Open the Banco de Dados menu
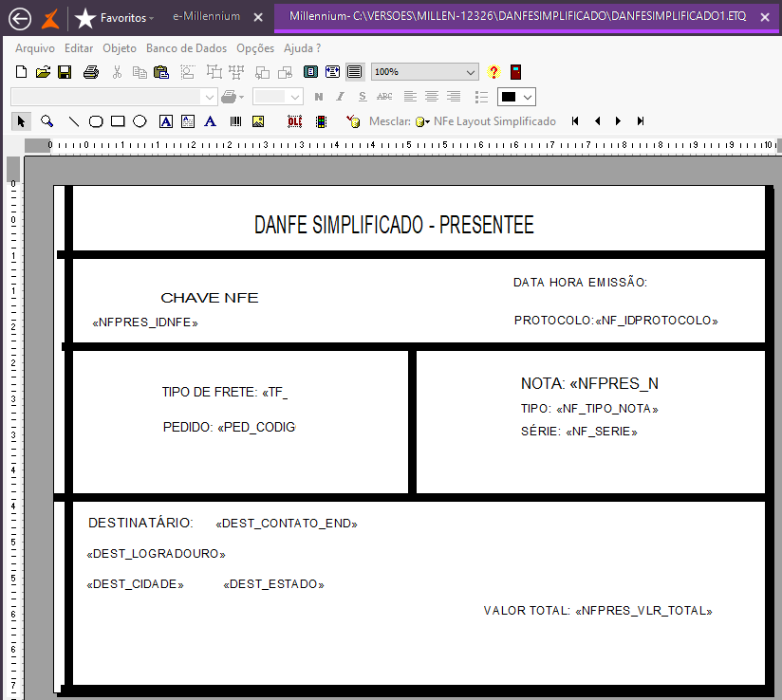Image resolution: width=782 pixels, height=700 pixels. pos(186,48)
